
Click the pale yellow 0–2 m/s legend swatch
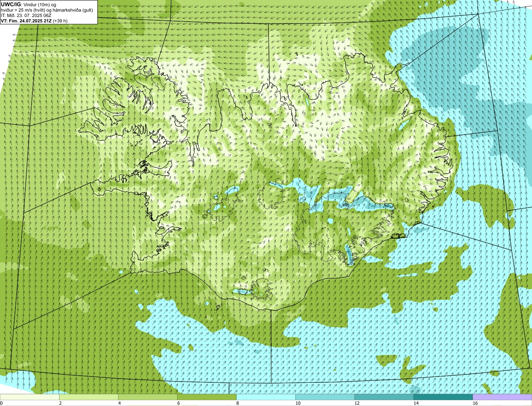30,397
